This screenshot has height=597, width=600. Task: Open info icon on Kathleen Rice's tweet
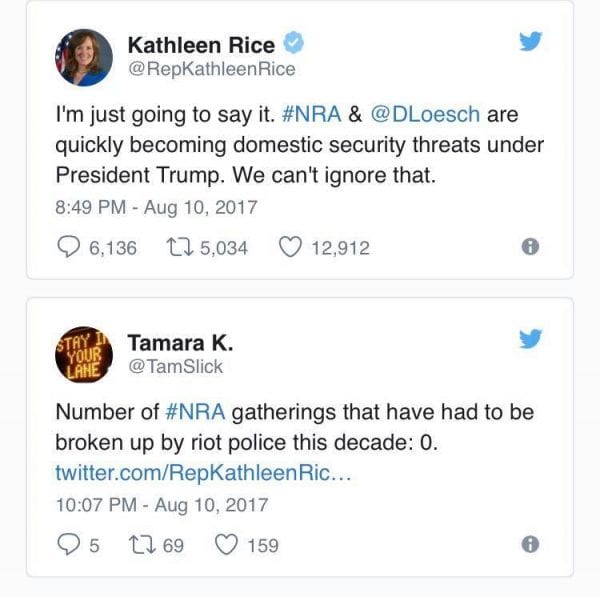click(x=531, y=247)
